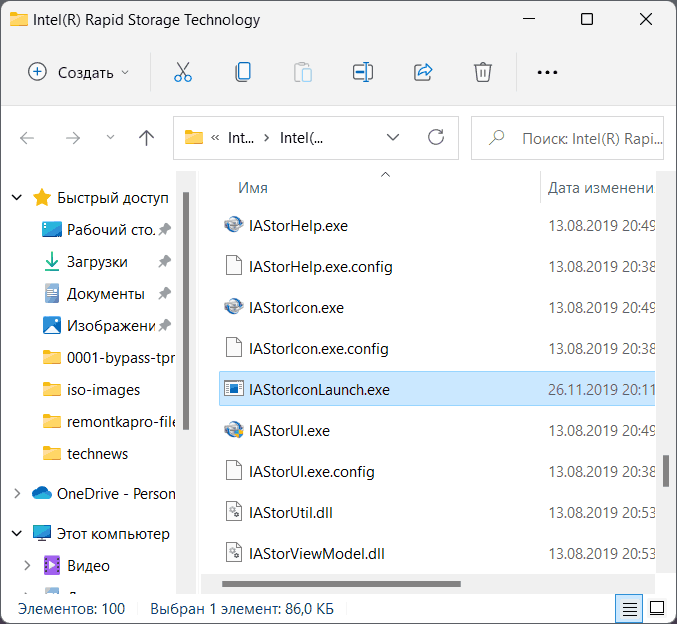Minimize the Explorer window
Screen dimensions: 677x624
[x=529, y=19]
